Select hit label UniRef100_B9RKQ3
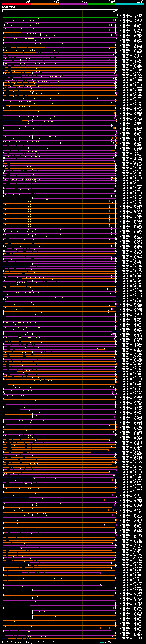 131,115
